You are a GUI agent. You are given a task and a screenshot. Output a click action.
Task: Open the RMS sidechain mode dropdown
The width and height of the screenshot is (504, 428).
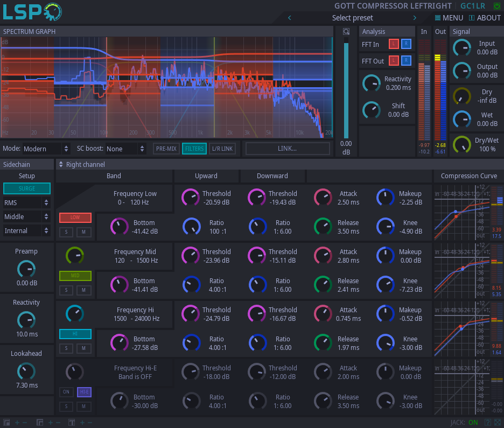tap(26, 202)
